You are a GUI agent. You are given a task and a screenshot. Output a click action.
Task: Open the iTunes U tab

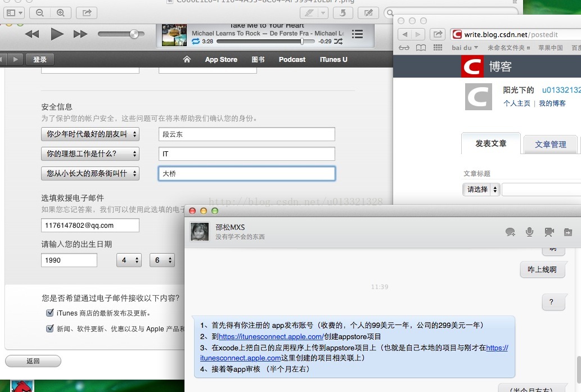click(x=334, y=60)
